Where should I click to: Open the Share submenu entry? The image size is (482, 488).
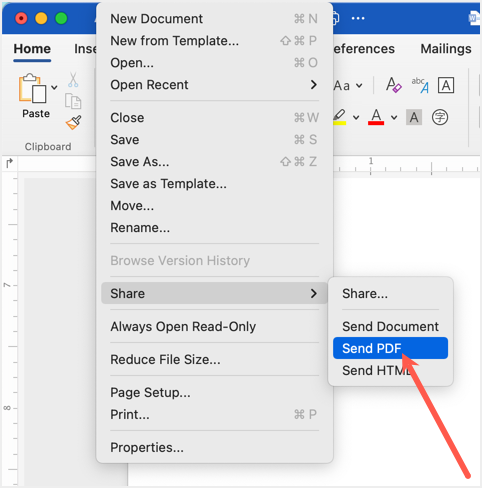(x=214, y=293)
